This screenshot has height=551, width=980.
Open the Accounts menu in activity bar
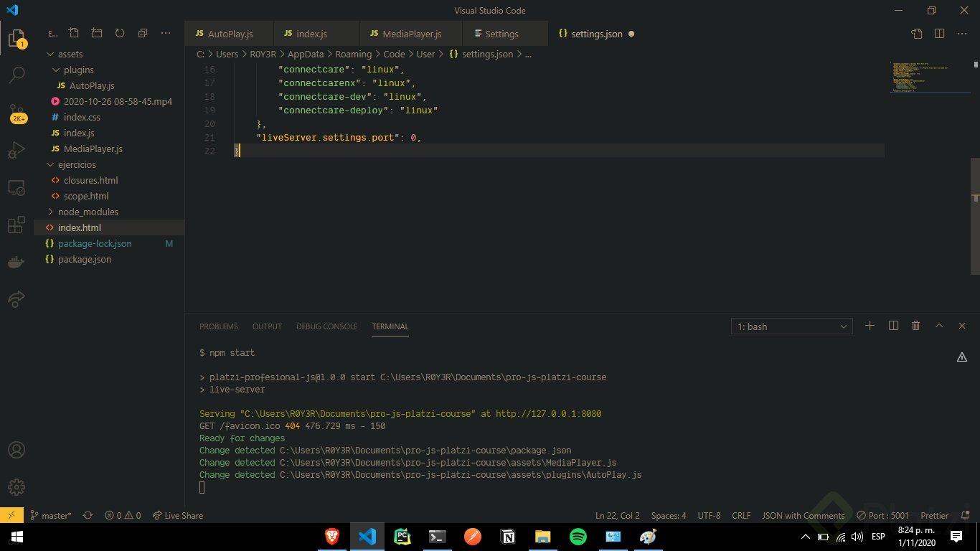[17, 450]
